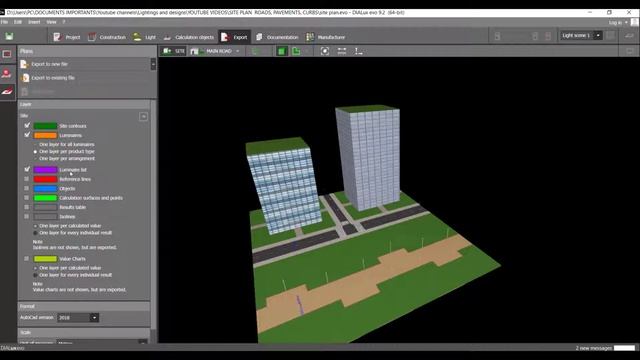Click the zoom-to-fit view icon
The width and height of the screenshot is (640, 360).
coord(324,51)
